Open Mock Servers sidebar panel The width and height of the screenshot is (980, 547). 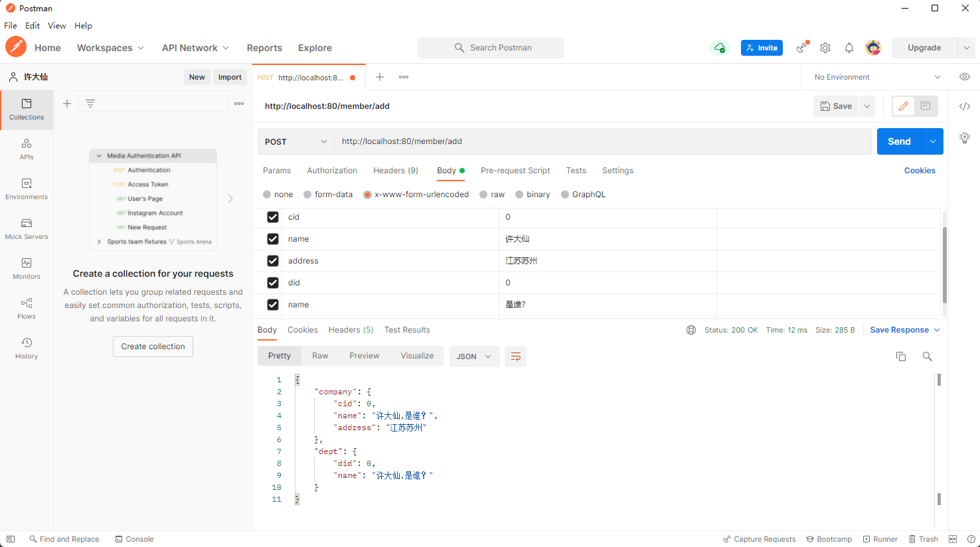[x=27, y=229]
